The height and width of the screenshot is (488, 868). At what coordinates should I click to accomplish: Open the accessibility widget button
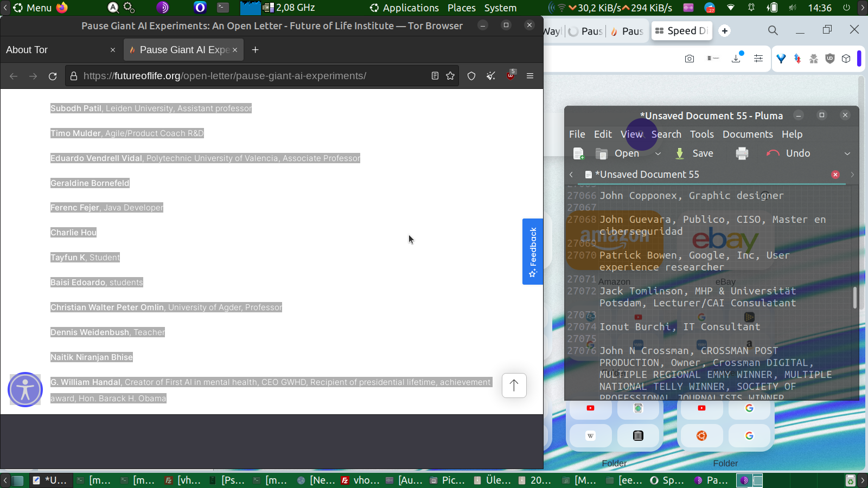click(x=25, y=389)
